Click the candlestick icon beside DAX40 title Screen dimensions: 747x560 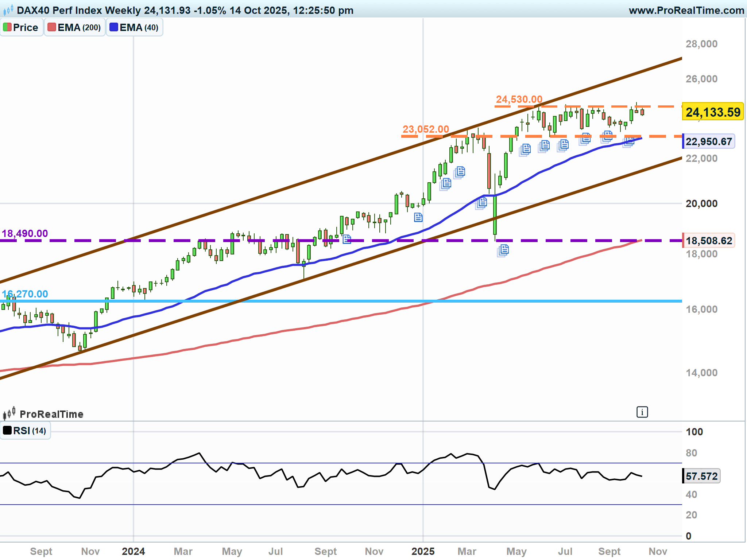tap(8, 10)
